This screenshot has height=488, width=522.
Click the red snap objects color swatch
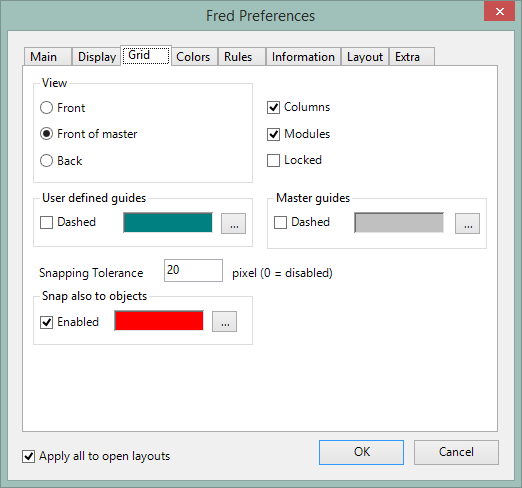click(159, 321)
